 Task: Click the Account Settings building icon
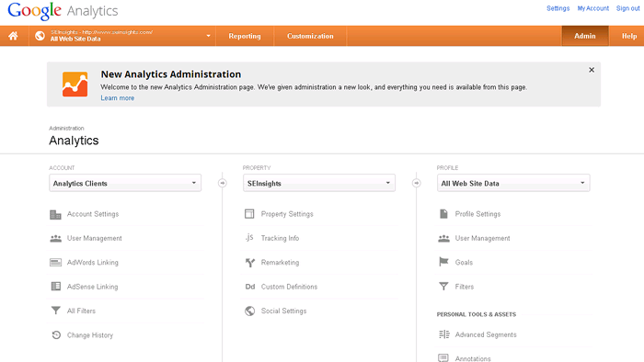click(x=55, y=214)
